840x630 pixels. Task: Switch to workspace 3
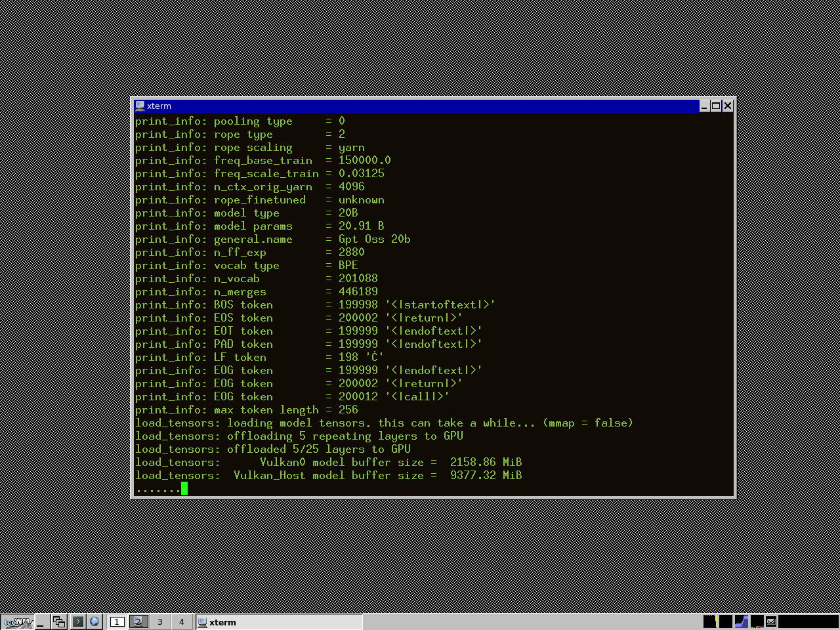coord(160,621)
